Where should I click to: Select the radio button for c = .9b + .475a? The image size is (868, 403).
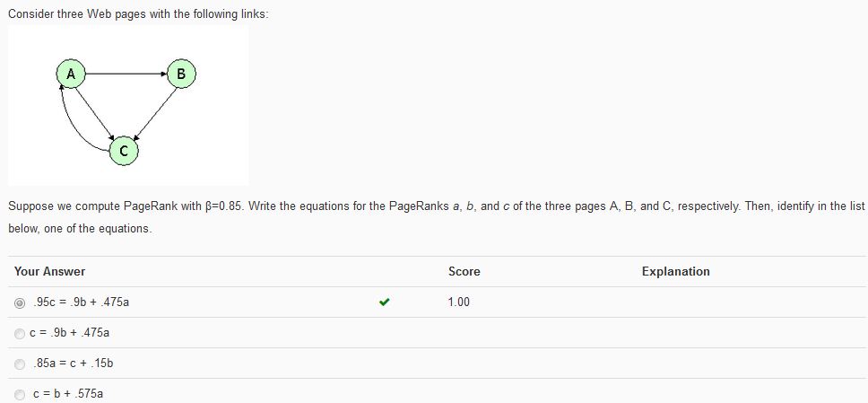point(20,333)
